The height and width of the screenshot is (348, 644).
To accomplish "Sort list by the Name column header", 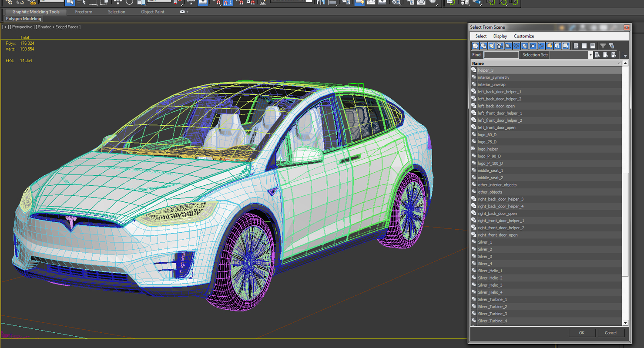I will (546, 64).
